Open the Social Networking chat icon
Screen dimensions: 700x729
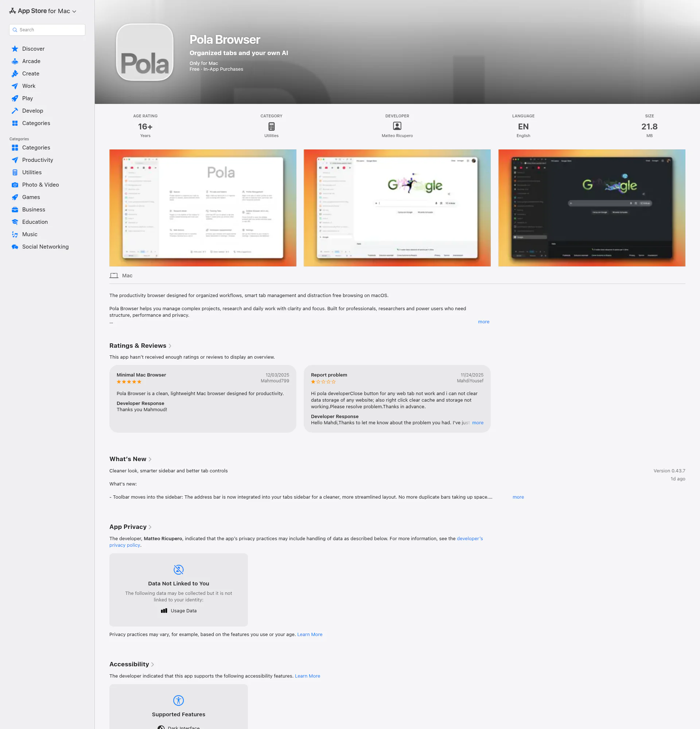[x=15, y=247]
